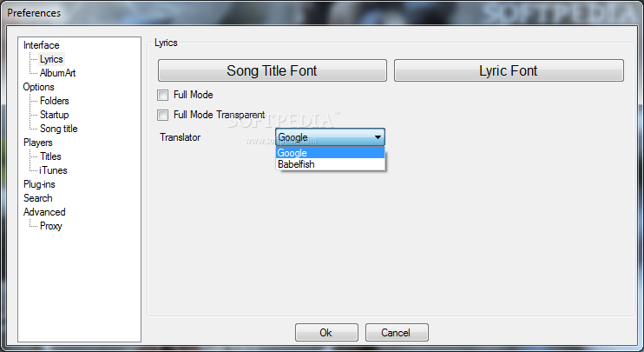Show the Song title options

pyautogui.click(x=59, y=129)
